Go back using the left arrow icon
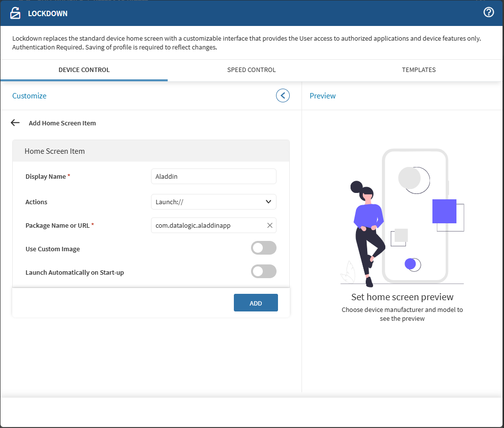 [15, 123]
